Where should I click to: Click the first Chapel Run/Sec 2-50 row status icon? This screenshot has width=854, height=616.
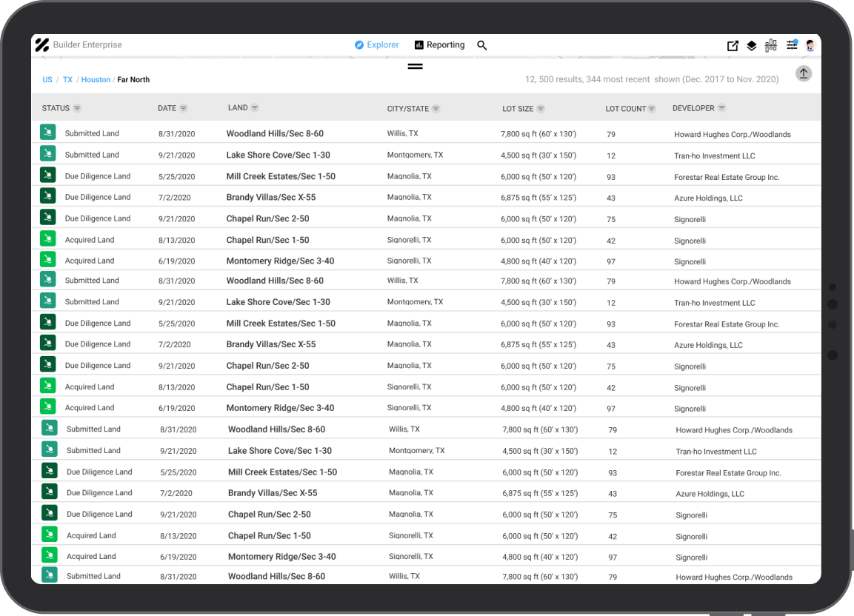[x=48, y=218]
